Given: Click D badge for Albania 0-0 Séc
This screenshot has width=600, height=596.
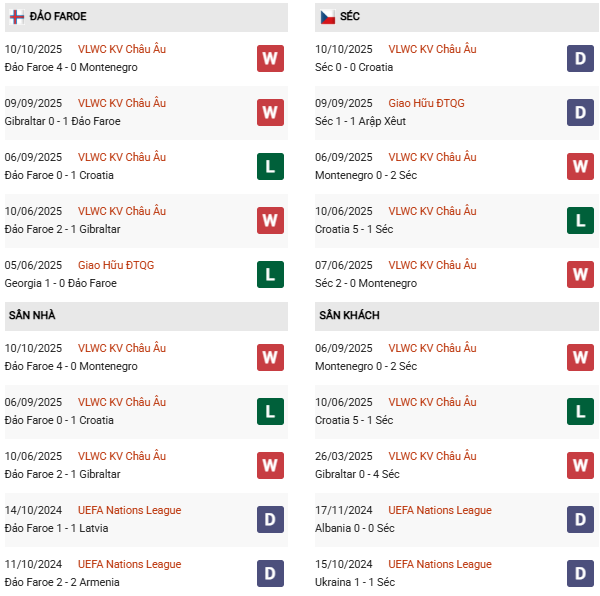Looking at the screenshot, I should tap(580, 519).
